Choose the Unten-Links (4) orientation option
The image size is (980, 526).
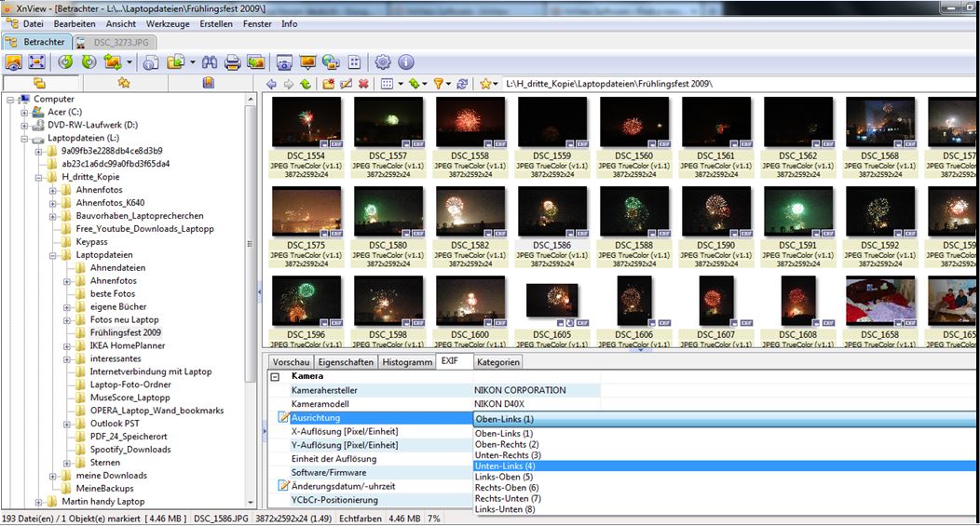point(505,465)
